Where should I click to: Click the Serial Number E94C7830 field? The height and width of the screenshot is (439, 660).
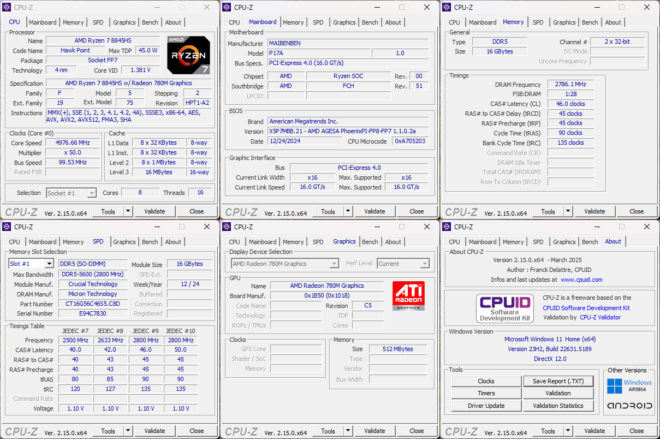tap(93, 314)
